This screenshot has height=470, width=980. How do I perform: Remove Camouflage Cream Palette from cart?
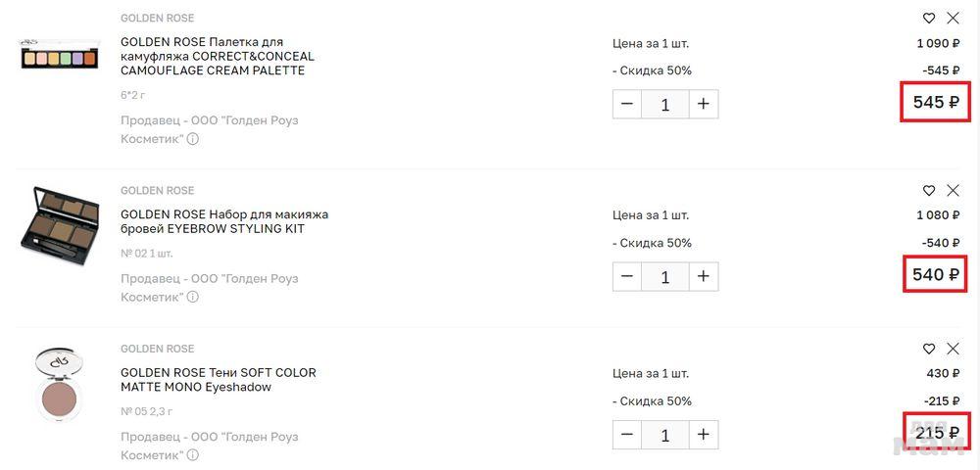(x=953, y=18)
